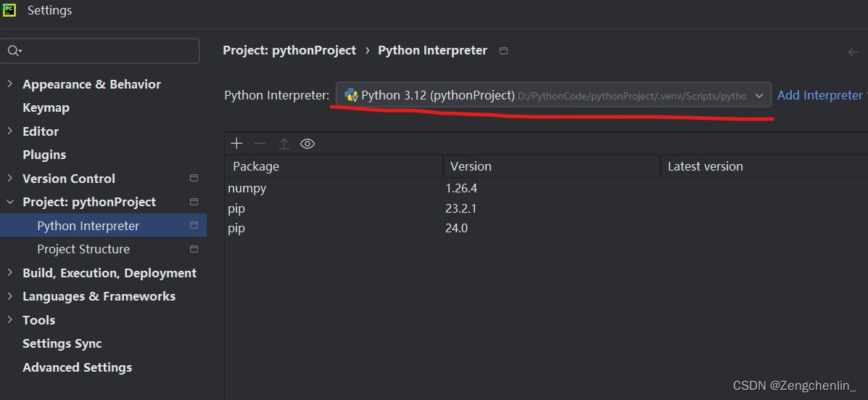The image size is (868, 400).
Task: Open the Version Control settings category
Action: pyautogui.click(x=69, y=179)
